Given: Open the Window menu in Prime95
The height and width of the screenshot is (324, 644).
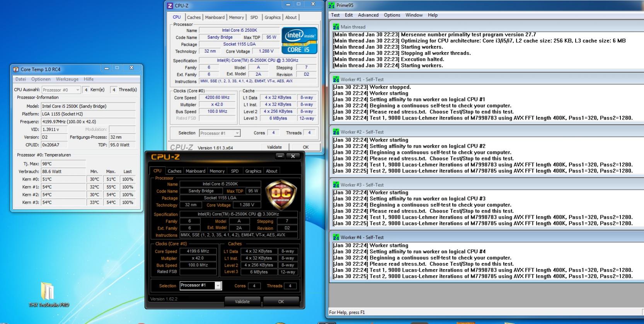Looking at the screenshot, I should [x=414, y=15].
